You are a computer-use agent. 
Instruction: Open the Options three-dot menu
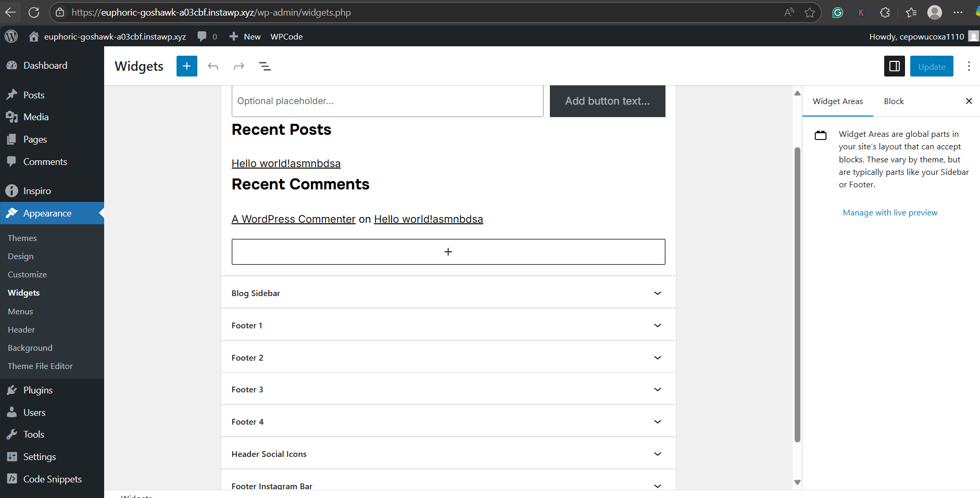coord(969,66)
